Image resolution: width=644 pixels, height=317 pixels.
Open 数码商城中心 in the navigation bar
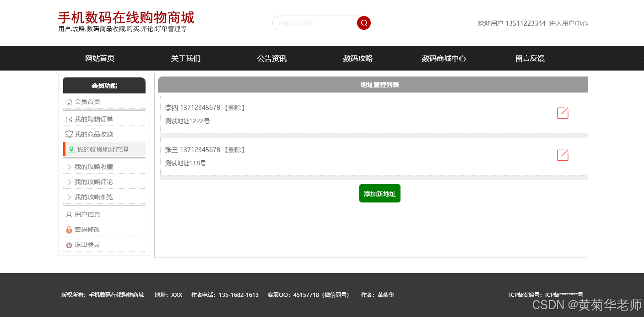pos(444,58)
